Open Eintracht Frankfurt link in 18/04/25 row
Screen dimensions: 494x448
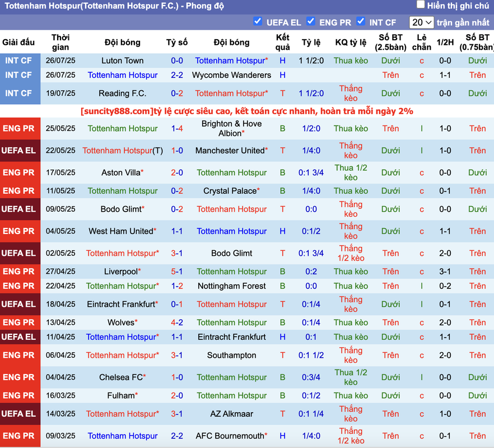(121, 304)
